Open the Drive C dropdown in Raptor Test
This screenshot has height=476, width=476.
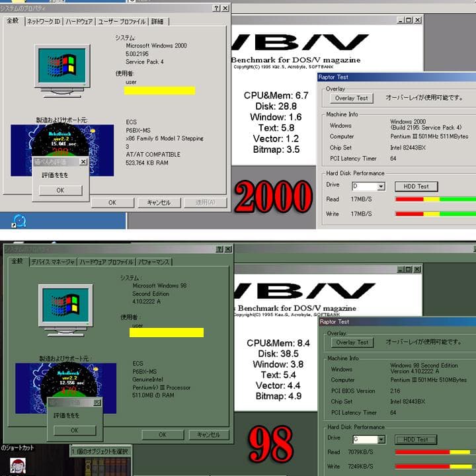click(x=381, y=439)
